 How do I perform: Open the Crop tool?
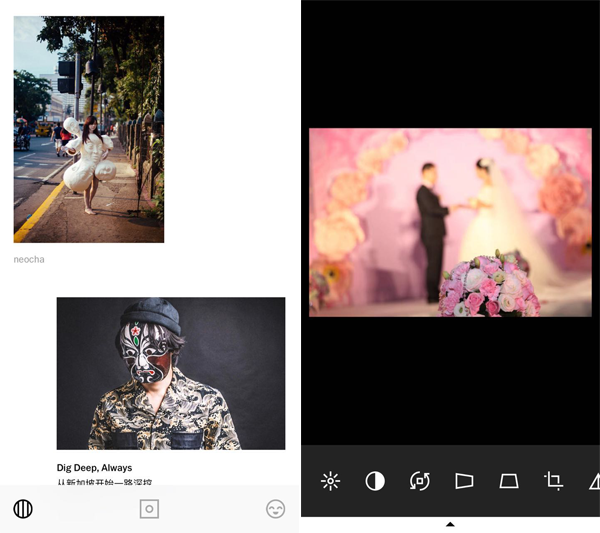click(x=553, y=481)
